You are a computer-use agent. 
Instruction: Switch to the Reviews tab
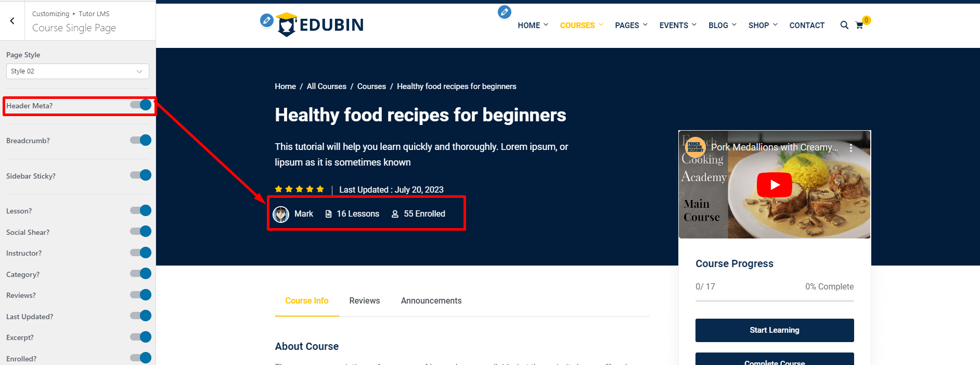364,300
